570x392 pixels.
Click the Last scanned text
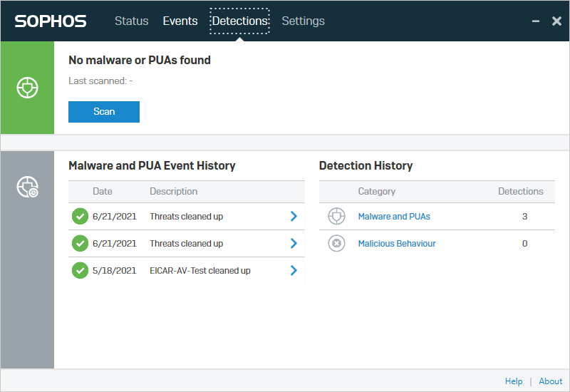[100, 81]
